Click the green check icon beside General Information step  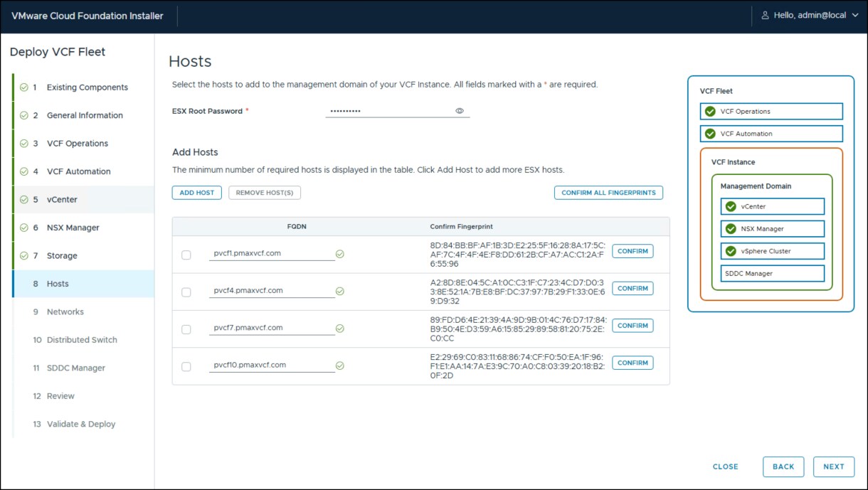coord(24,115)
